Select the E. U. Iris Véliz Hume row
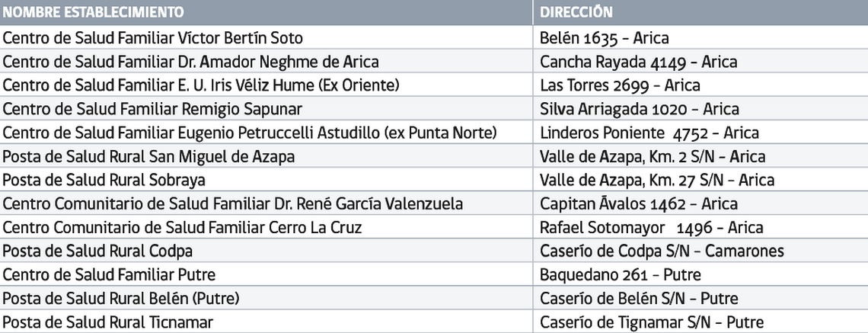This screenshot has width=868, height=333. coord(201,85)
